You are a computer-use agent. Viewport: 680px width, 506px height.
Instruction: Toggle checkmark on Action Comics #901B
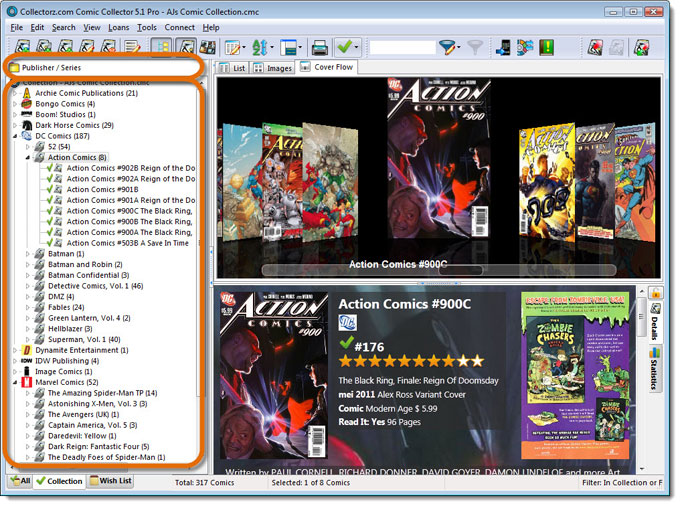[48, 189]
